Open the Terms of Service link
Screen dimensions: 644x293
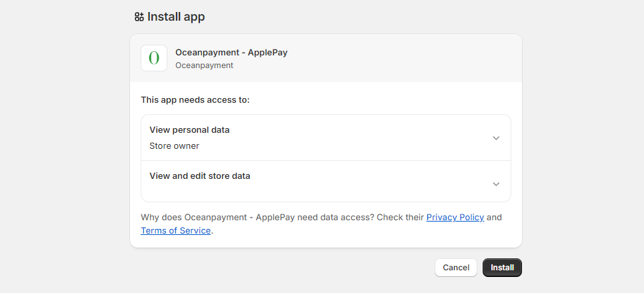click(175, 231)
